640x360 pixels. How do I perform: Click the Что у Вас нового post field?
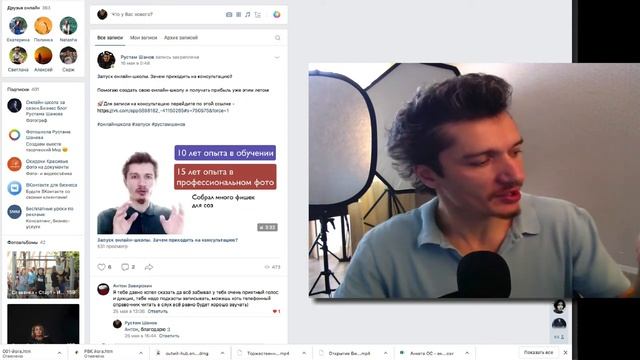(132, 14)
